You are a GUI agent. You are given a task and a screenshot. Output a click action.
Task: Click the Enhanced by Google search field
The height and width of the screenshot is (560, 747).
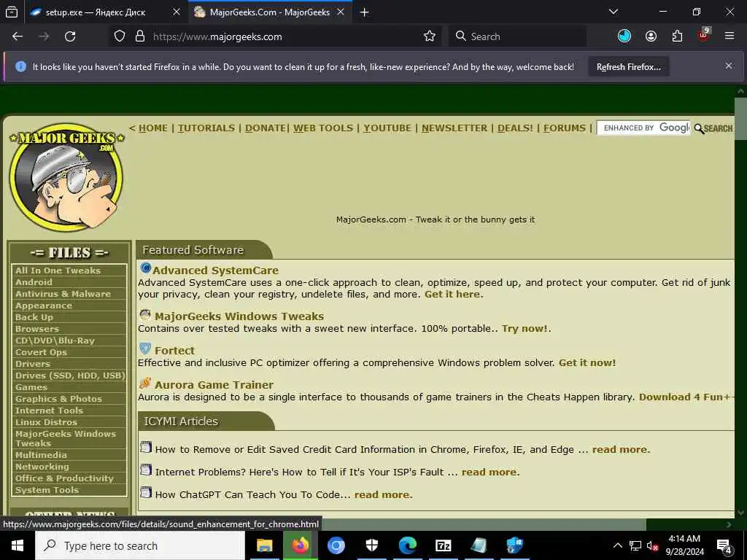(643, 128)
